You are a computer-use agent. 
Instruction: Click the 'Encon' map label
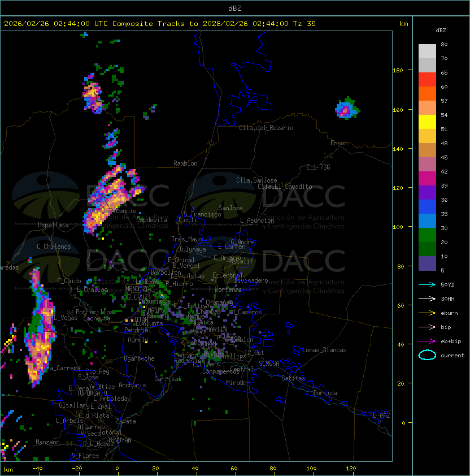click(339, 143)
